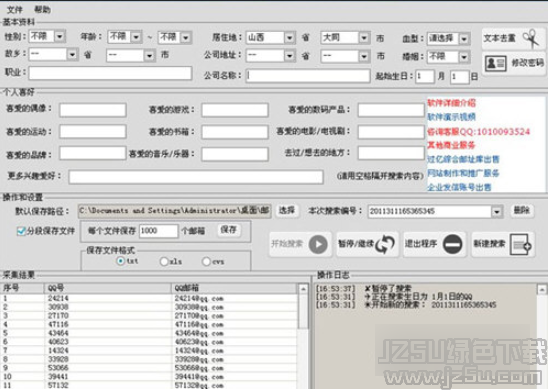Expand 居住地 province dropdown showing 山西
548x390 pixels.
[289, 37]
